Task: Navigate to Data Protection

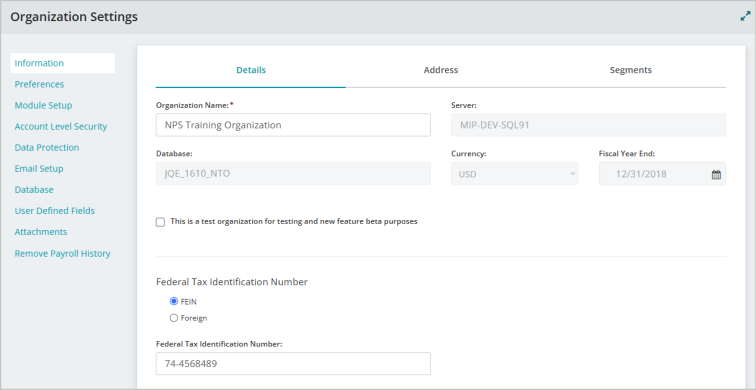Action: tap(47, 148)
